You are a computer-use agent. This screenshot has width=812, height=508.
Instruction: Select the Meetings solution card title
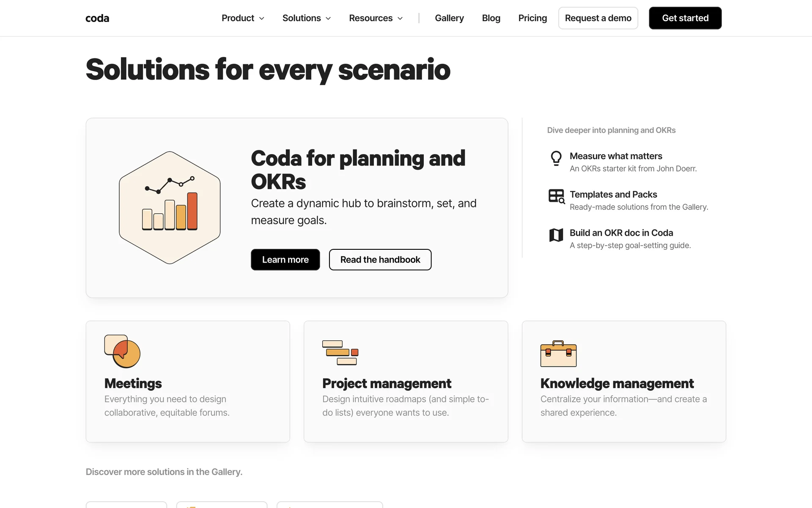tap(133, 383)
